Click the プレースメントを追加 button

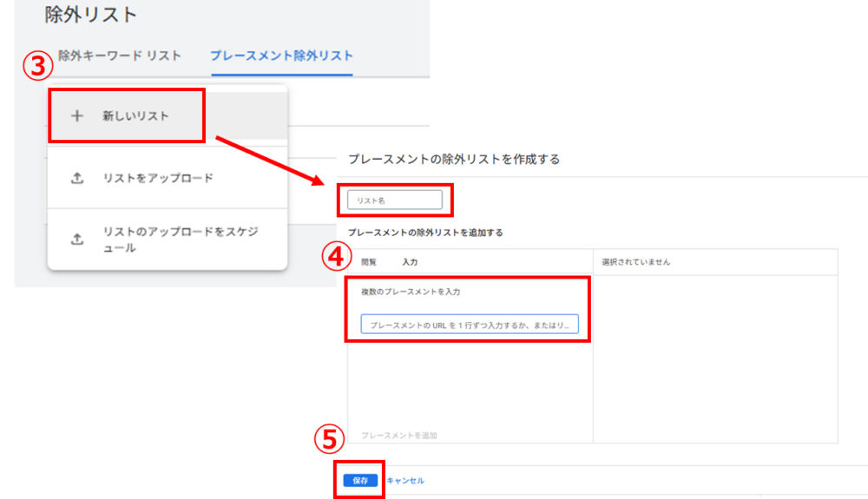(398, 435)
